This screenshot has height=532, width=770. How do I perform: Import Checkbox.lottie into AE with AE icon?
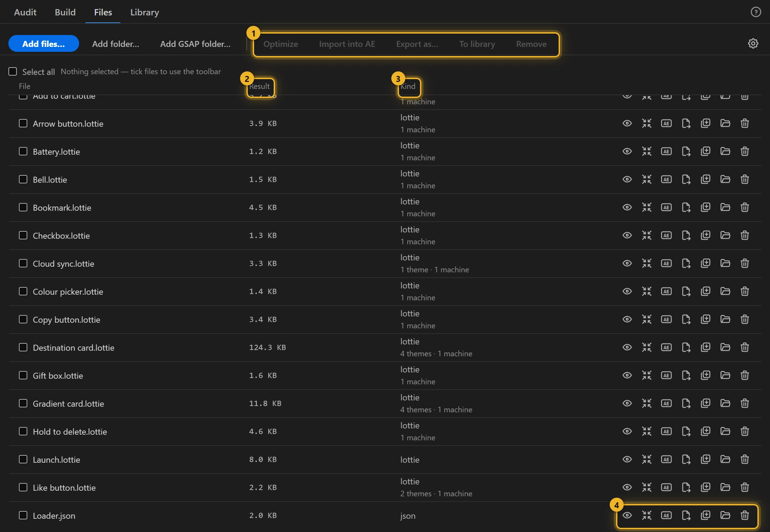tap(666, 235)
